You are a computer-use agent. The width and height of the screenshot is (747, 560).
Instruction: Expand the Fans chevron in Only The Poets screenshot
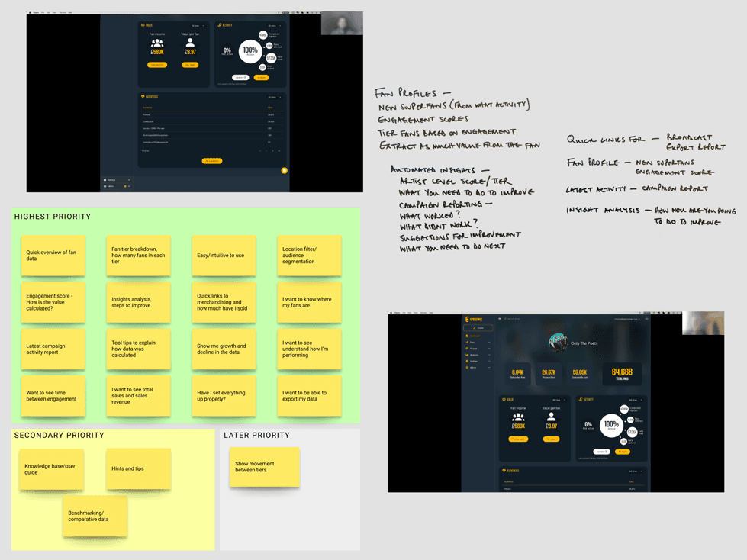tap(489, 342)
